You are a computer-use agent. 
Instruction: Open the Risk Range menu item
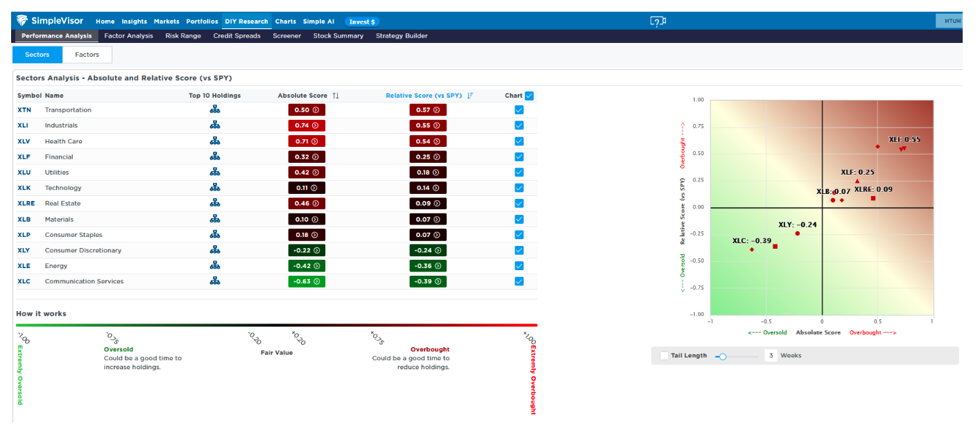tap(183, 36)
